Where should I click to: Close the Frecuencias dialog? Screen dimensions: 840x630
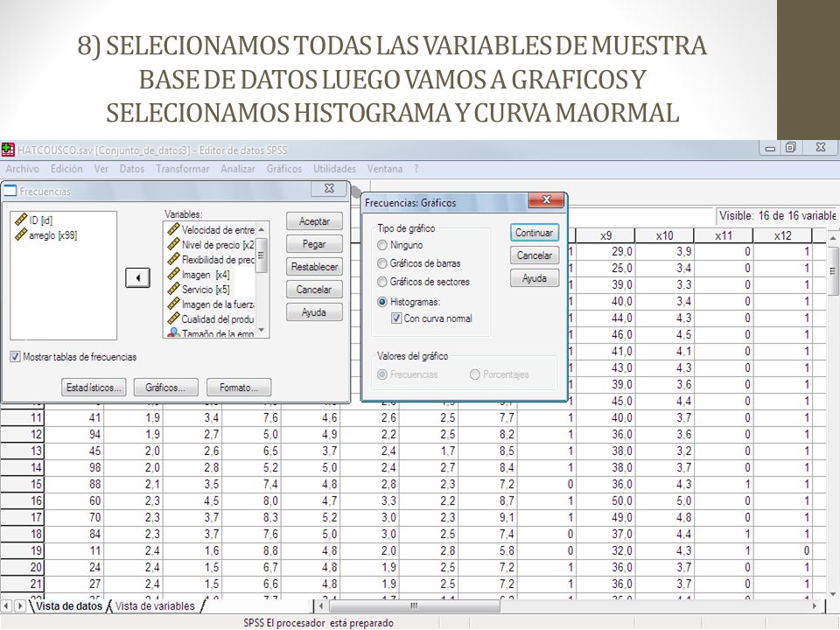click(x=330, y=189)
